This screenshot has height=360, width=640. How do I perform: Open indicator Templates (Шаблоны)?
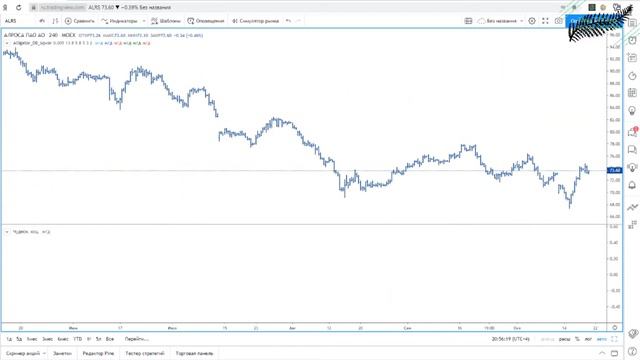(x=165, y=21)
